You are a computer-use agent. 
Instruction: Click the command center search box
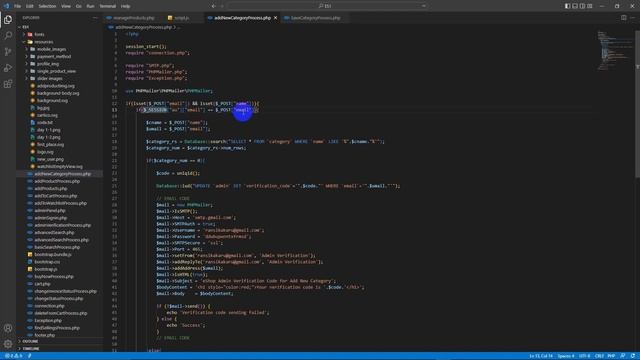pyautogui.click(x=328, y=6)
